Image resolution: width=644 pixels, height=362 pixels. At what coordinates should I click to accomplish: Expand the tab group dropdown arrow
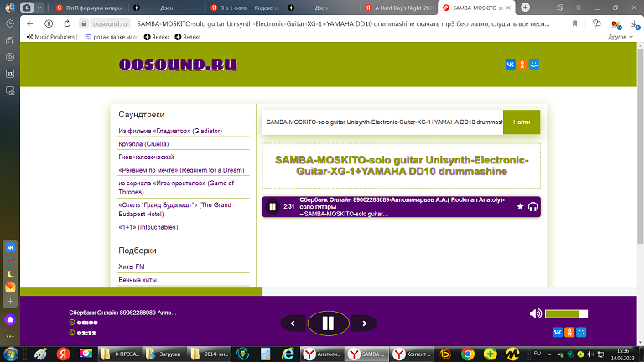point(39,8)
